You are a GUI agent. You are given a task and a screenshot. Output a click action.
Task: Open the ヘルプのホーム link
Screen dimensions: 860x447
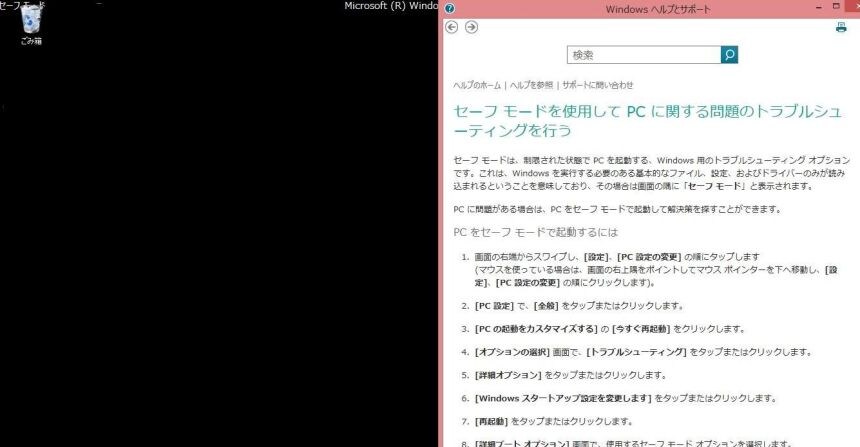[x=477, y=85]
